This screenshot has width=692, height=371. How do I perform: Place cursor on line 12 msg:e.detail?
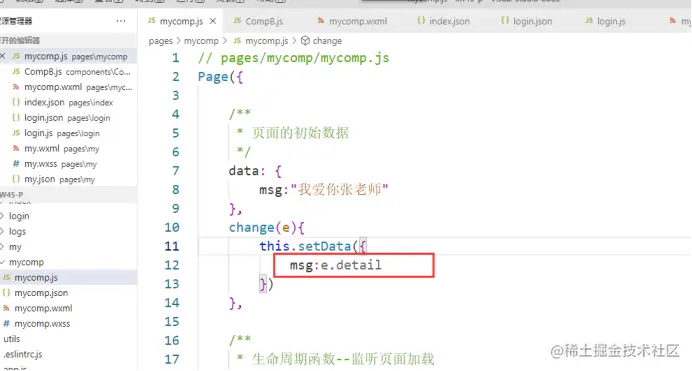335,265
